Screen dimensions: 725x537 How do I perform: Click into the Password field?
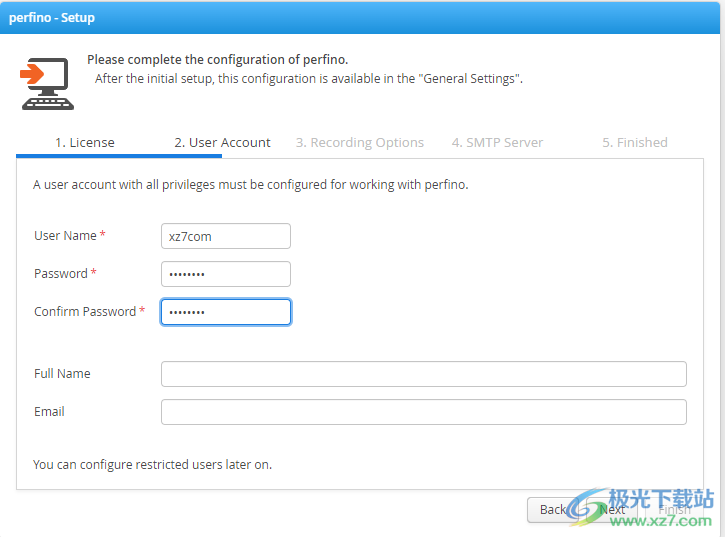click(x=226, y=274)
